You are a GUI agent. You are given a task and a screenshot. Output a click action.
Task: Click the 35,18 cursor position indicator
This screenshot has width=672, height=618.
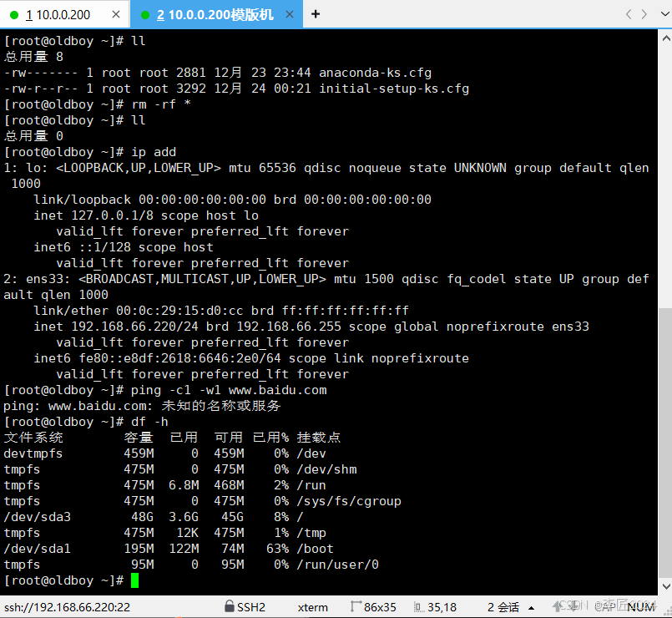(x=442, y=607)
